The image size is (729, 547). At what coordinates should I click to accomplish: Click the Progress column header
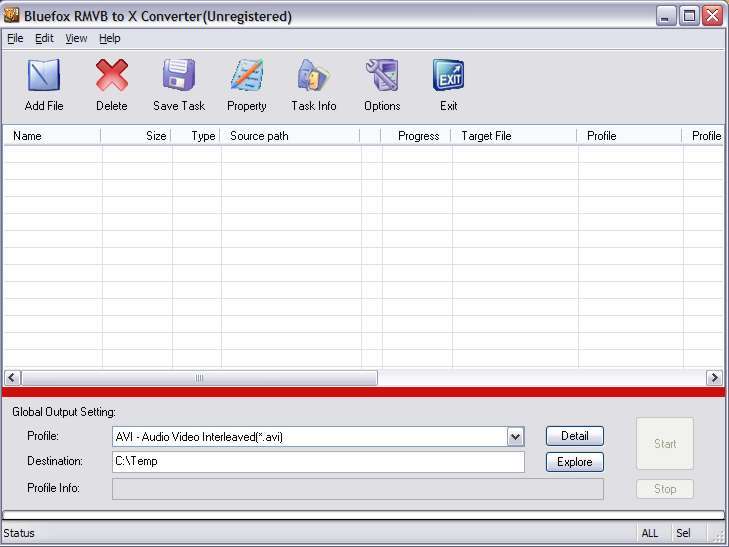pos(416,136)
